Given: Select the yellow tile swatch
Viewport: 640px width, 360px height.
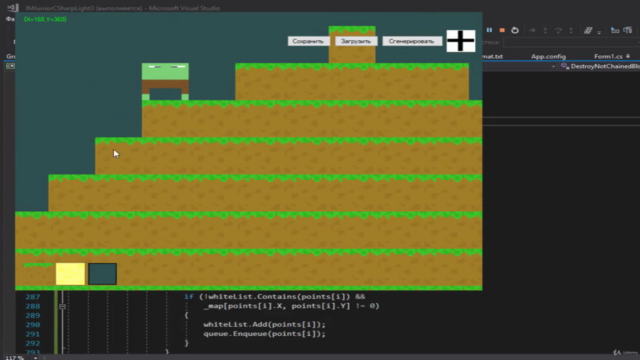Looking at the screenshot, I should coord(70,274).
